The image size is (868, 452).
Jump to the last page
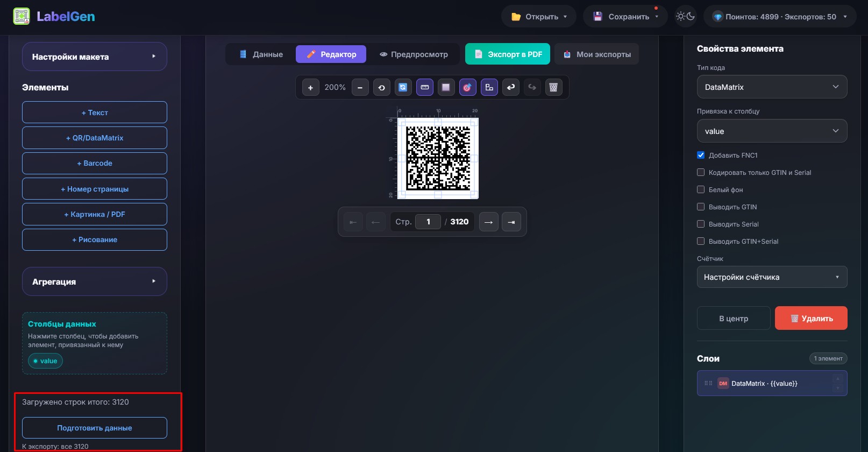511,222
